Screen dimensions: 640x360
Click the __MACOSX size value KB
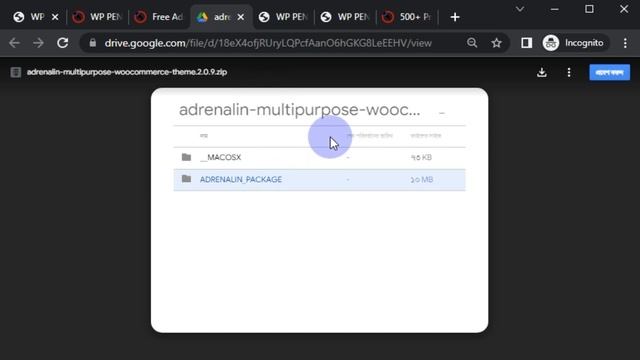click(x=421, y=157)
